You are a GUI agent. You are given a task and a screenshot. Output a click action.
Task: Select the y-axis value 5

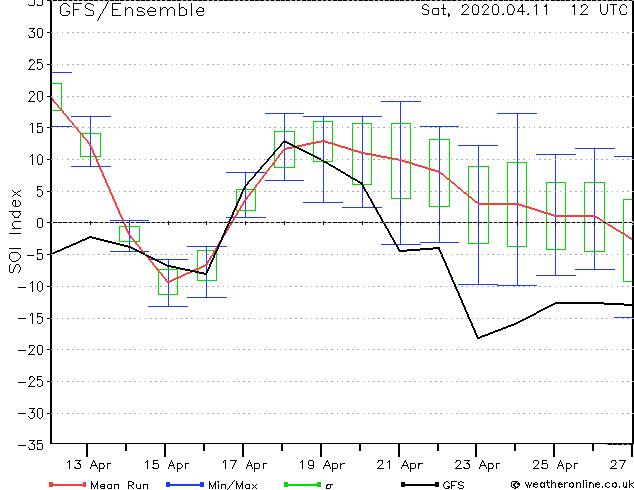point(40,192)
